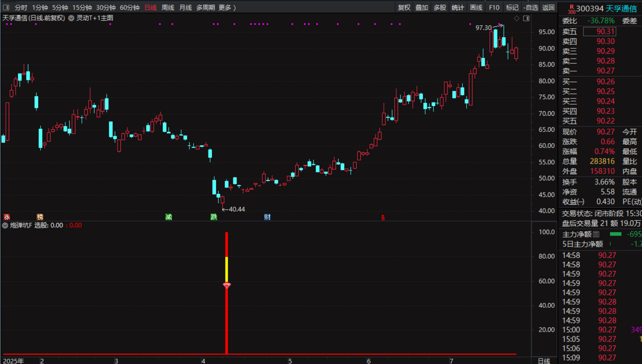642x364 pixels.
Task: Switch to the 周线 weekly chart
Action: pyautogui.click(x=168, y=7)
